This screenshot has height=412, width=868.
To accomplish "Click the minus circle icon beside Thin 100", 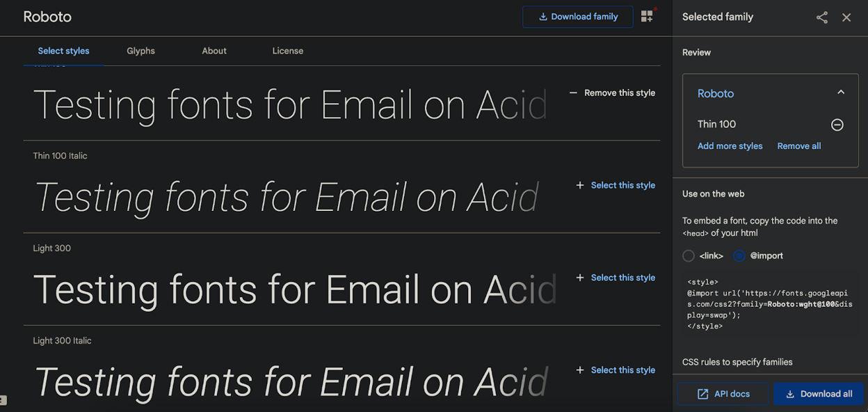I will click(837, 125).
